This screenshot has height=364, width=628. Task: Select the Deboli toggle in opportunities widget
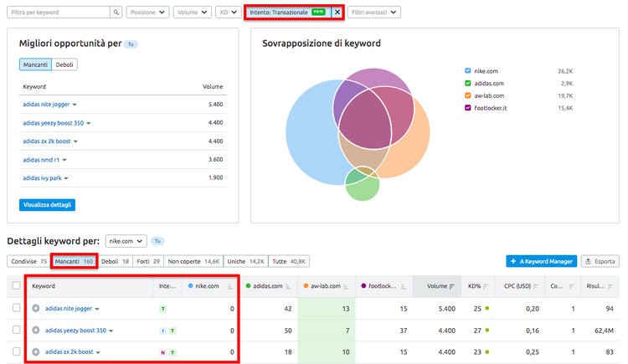coord(64,64)
